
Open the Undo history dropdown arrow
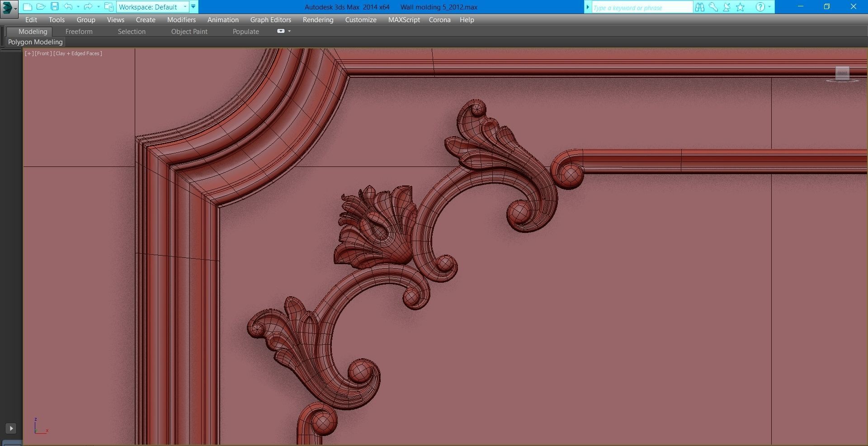click(78, 7)
